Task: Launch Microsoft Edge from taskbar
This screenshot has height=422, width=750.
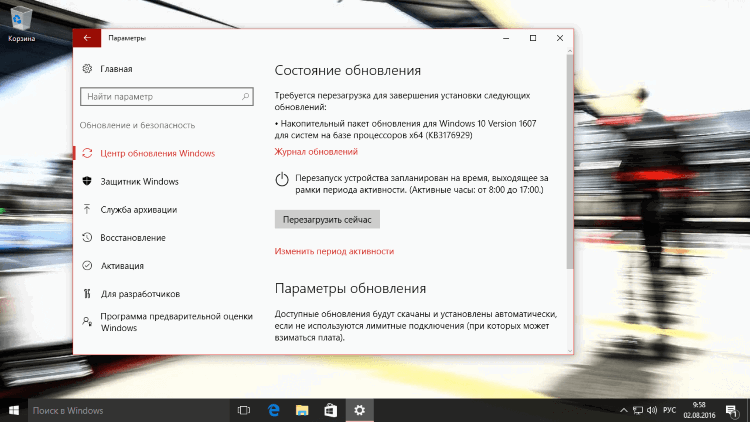Action: pyautogui.click(x=274, y=411)
